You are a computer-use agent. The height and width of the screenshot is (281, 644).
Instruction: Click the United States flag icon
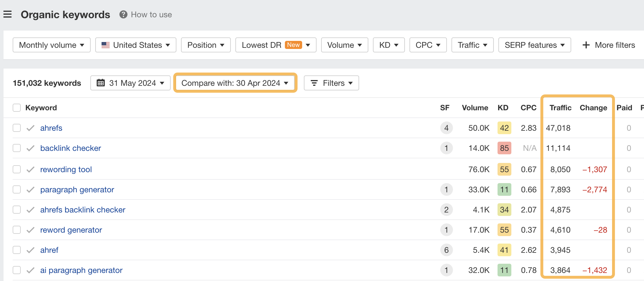(x=105, y=45)
